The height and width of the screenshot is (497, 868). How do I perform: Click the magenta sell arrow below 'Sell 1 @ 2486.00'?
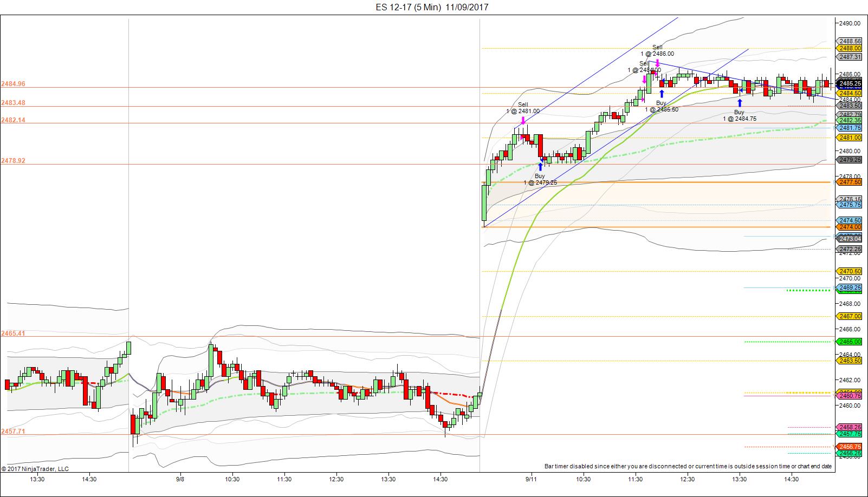click(x=657, y=63)
